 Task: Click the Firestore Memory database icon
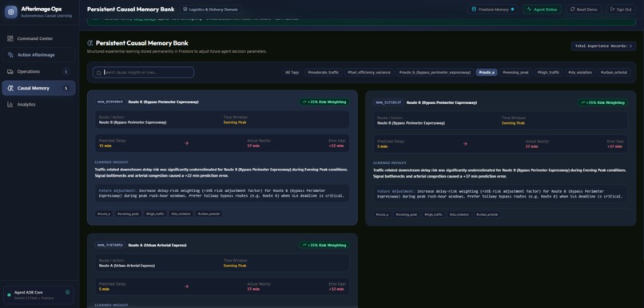coord(474,9)
